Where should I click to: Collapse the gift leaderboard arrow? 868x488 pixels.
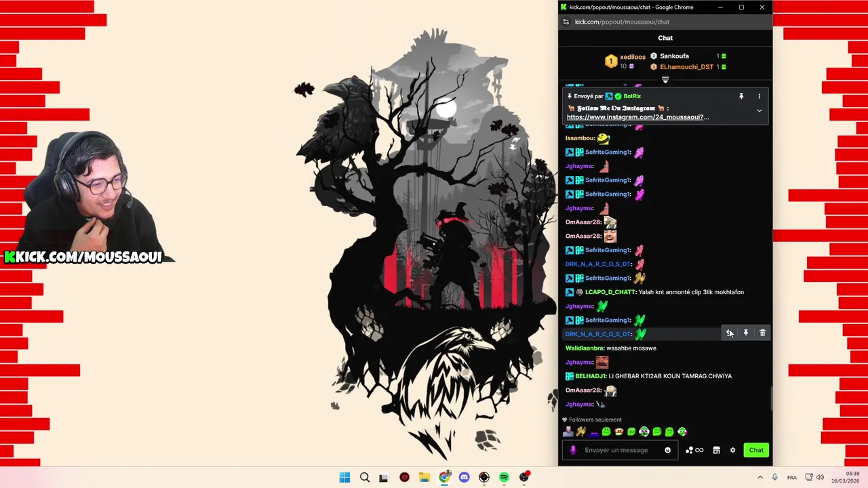[x=665, y=80]
